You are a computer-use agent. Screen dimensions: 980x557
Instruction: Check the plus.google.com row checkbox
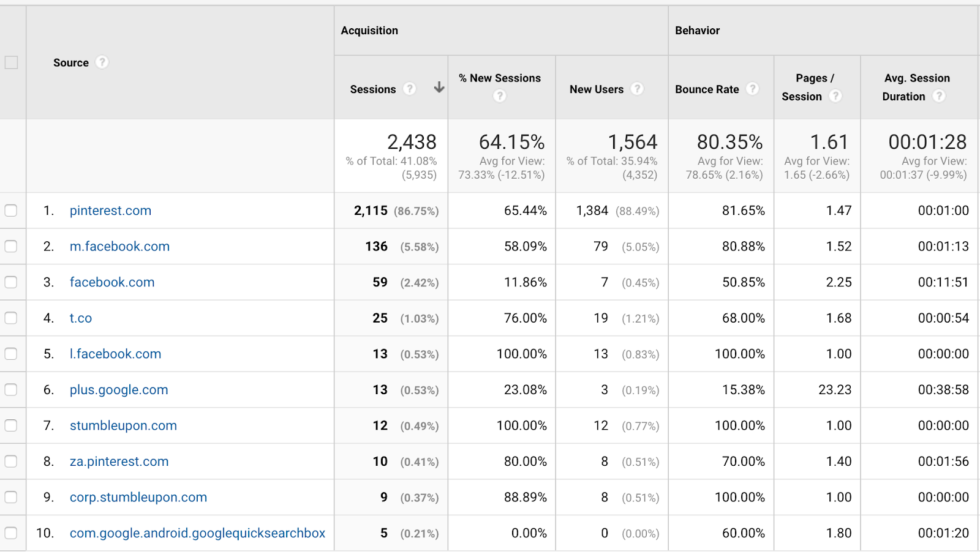11,389
